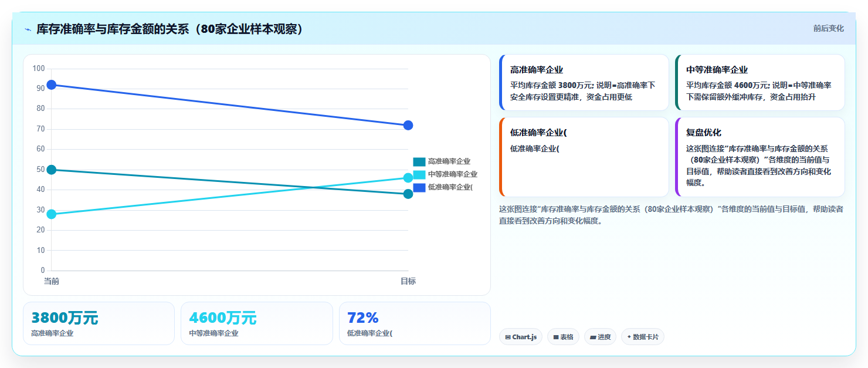Click the blue data point at 72 目标
This screenshot has height=368, width=868.
[x=408, y=126]
